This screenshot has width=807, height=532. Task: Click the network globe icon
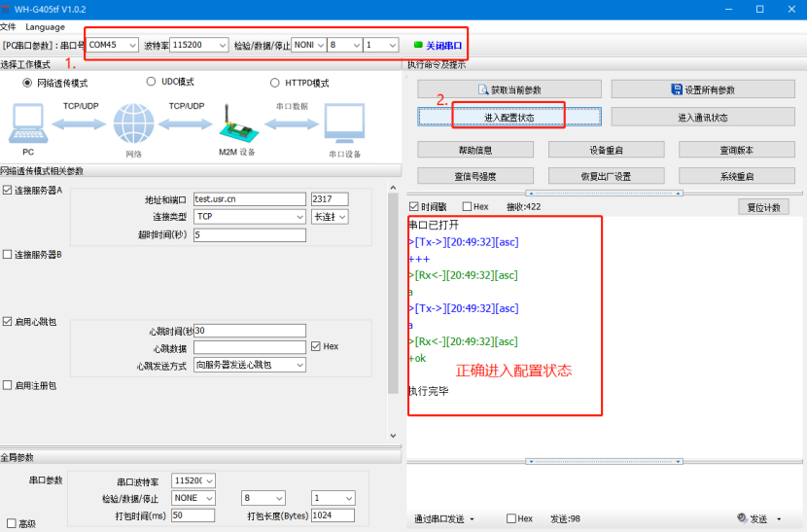(133, 124)
